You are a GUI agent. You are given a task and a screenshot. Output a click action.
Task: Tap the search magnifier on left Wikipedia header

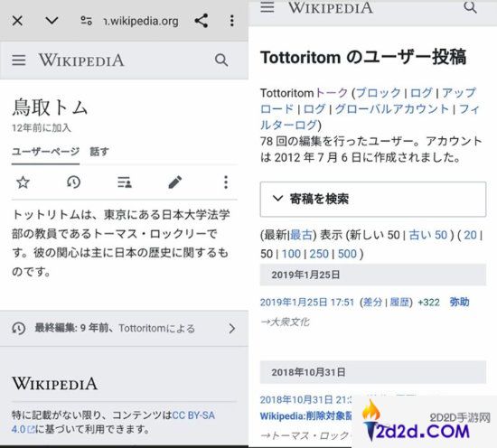click(221, 60)
